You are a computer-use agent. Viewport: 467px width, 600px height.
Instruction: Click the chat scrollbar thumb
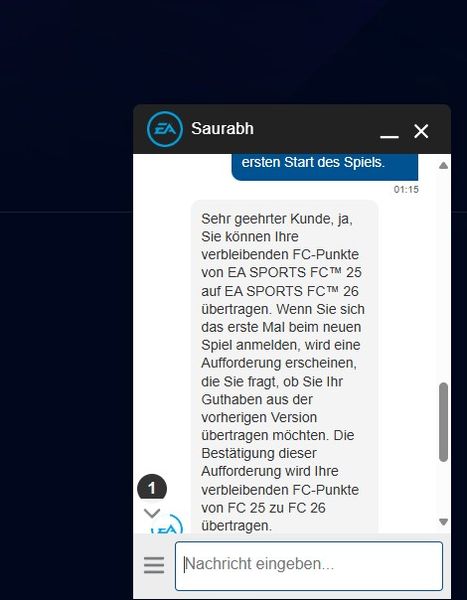(443, 422)
